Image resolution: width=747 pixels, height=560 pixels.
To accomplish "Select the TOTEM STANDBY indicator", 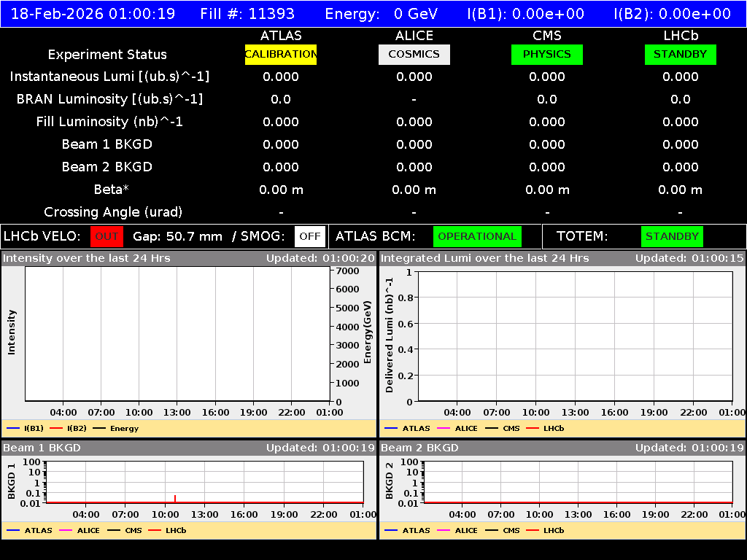I will [x=671, y=236].
